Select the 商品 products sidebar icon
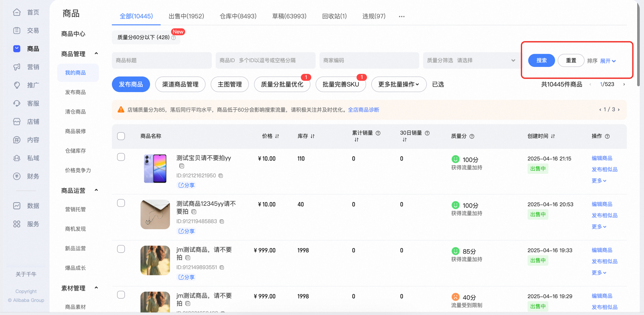The height and width of the screenshot is (315, 644). [17, 49]
